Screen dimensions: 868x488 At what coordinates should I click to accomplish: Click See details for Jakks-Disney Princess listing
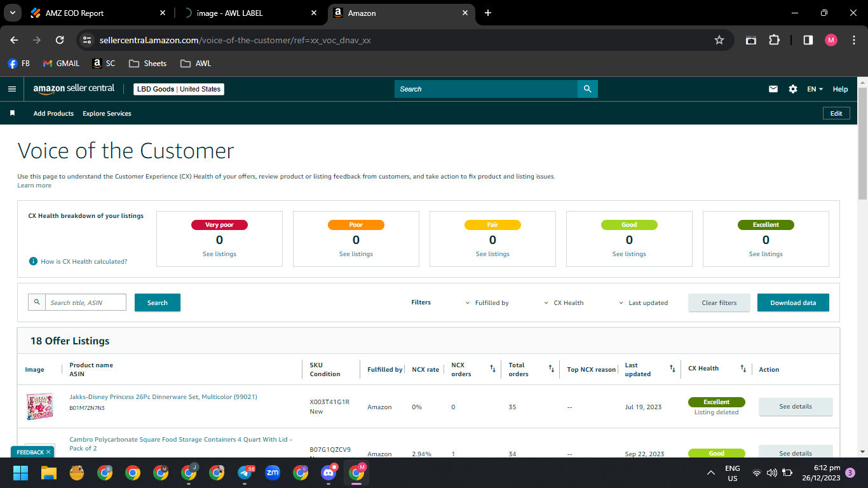796,407
